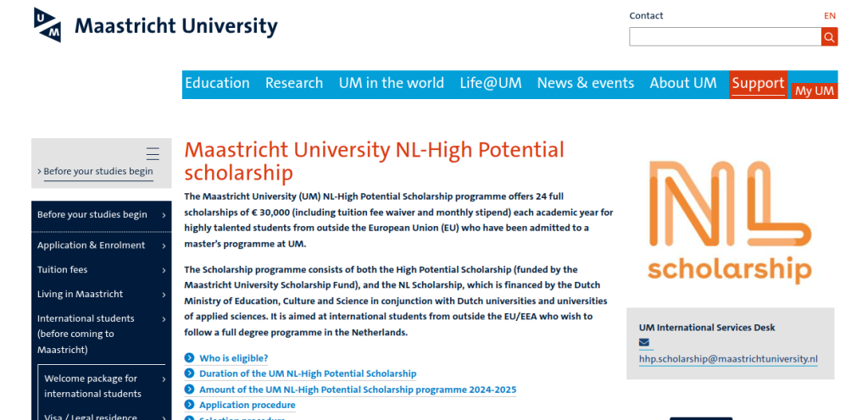
Task: Click the Contact link
Action: click(646, 15)
